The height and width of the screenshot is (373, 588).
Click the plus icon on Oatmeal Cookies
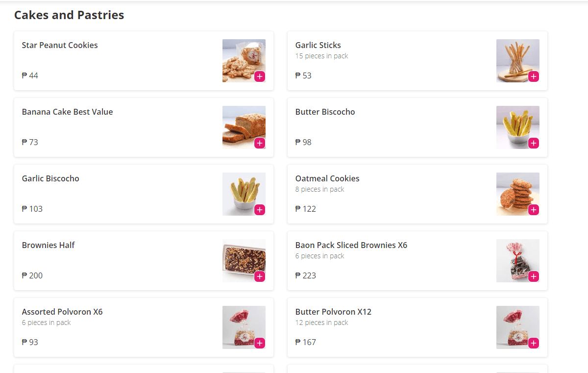point(534,210)
